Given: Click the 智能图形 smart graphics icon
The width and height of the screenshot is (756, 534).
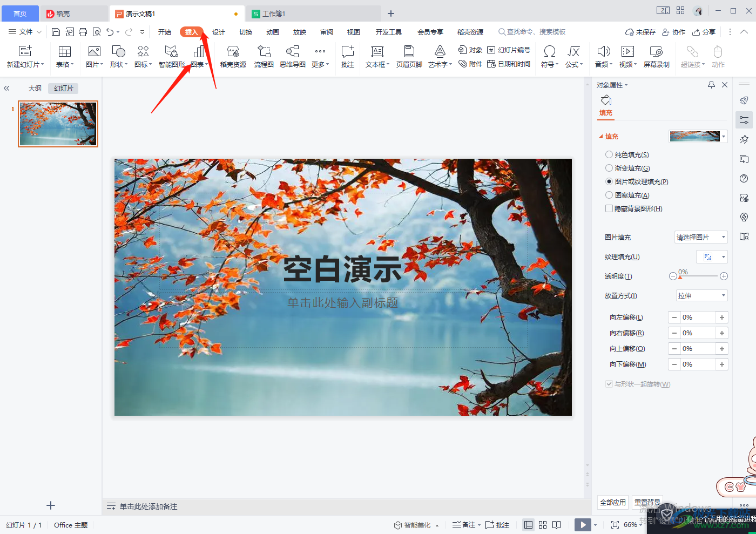Looking at the screenshot, I should point(171,51).
